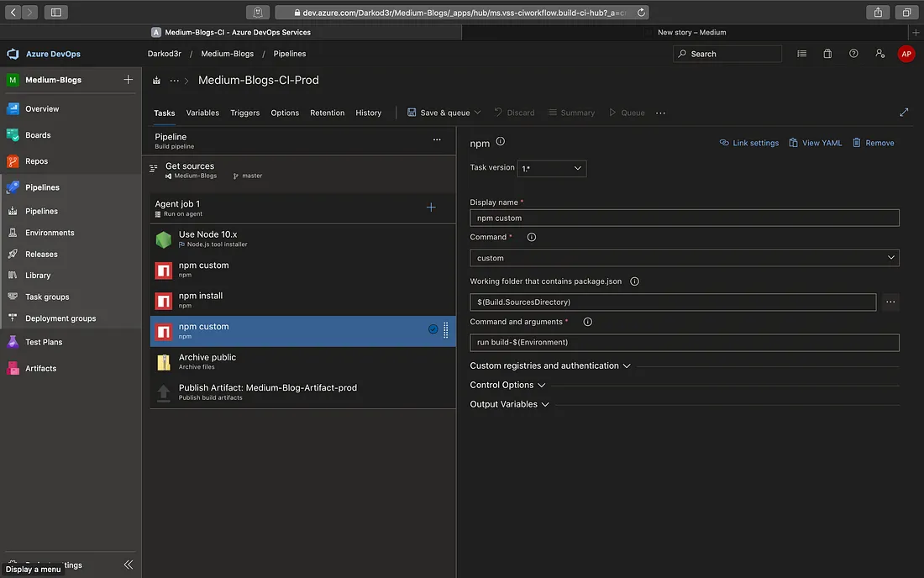Image resolution: width=924 pixels, height=578 pixels.
Task: Click the Darkod3r breadcrumb link
Action: (165, 54)
